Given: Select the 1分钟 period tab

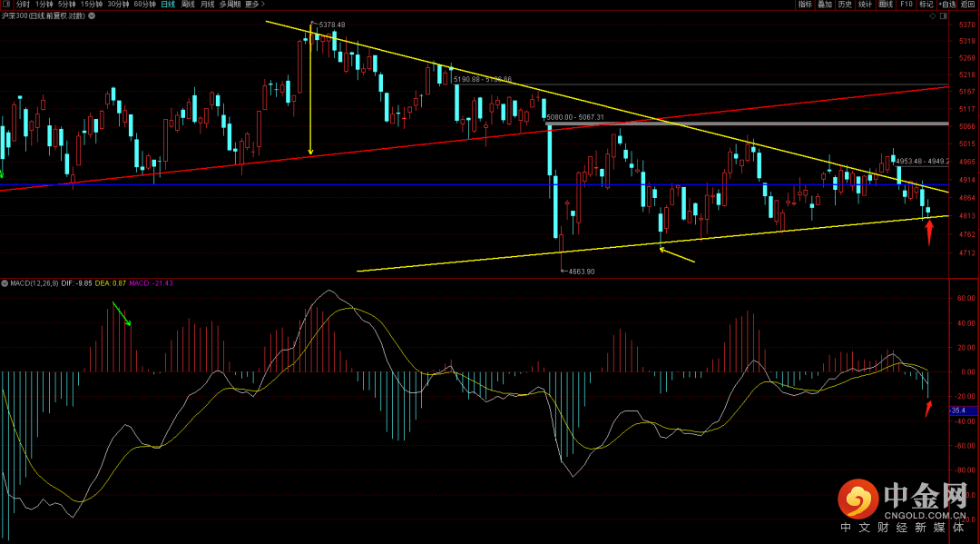Looking at the screenshot, I should coord(44,5).
